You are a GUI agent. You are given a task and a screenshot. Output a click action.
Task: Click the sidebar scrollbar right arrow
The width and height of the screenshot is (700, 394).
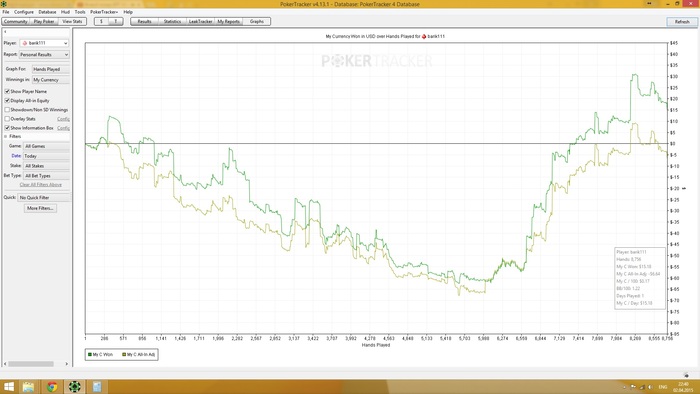tap(67, 364)
